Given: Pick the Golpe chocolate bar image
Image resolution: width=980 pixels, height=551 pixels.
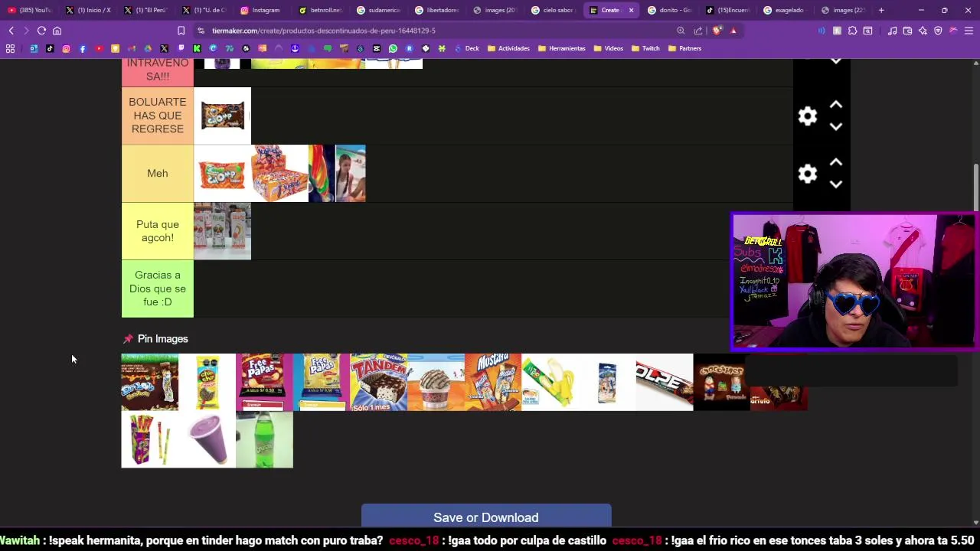Looking at the screenshot, I should [x=665, y=382].
